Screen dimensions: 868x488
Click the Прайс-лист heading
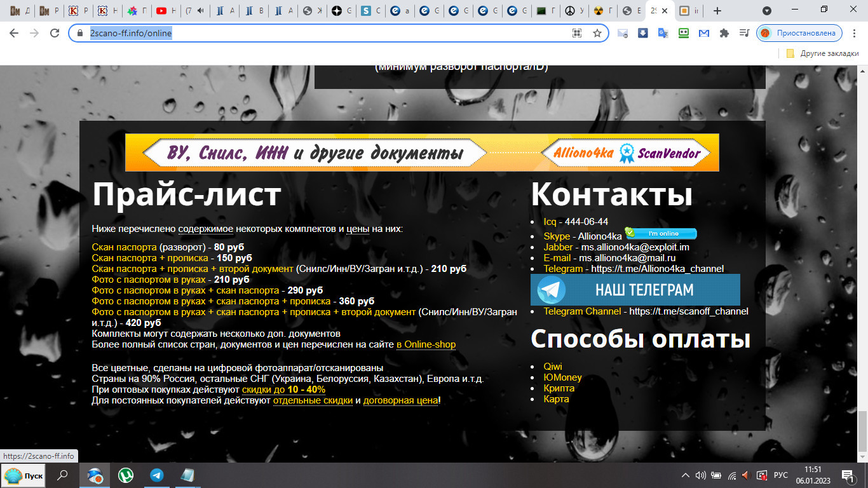tap(187, 194)
